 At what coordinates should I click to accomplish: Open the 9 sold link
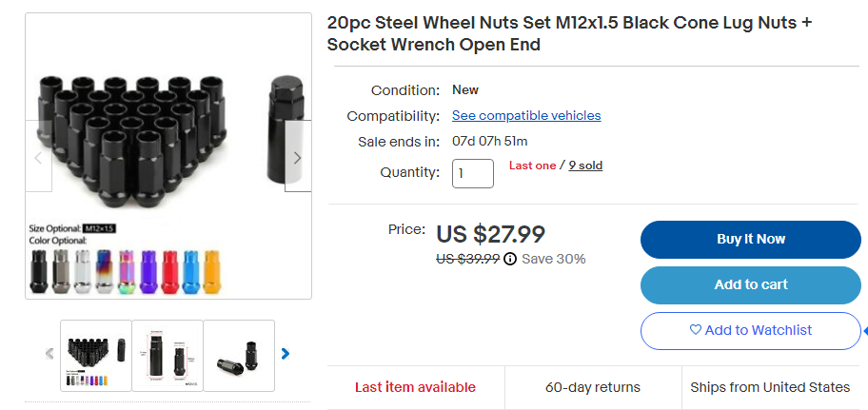pos(585,166)
